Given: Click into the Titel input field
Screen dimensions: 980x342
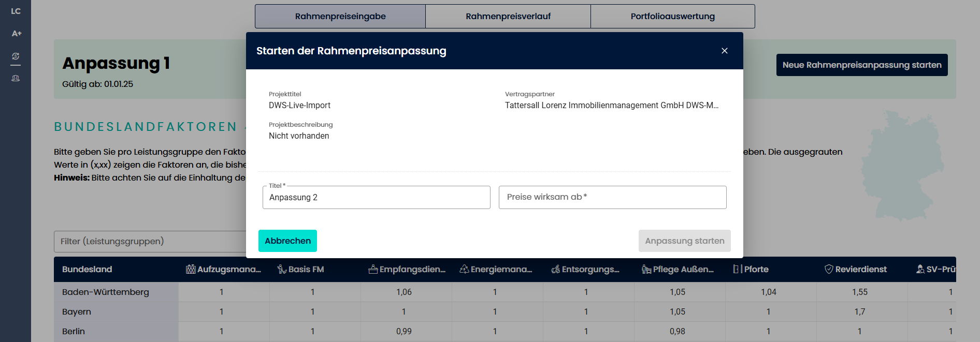Looking at the screenshot, I should (x=376, y=198).
